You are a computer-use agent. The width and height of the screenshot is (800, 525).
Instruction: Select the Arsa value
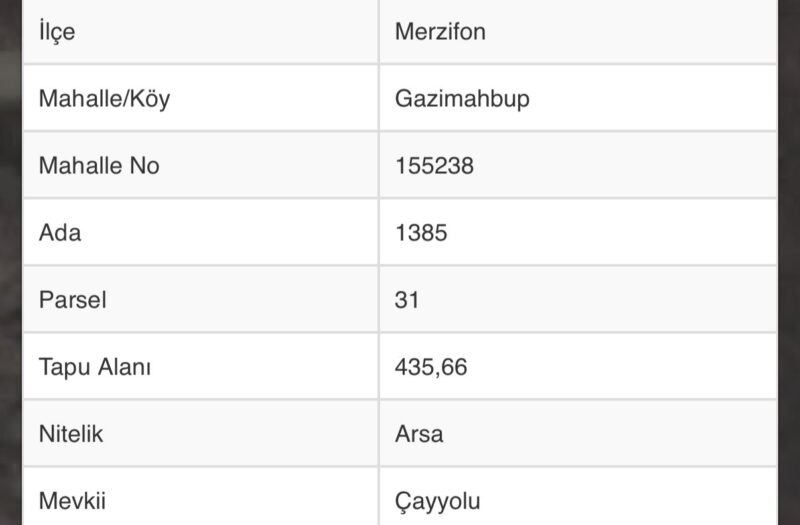(x=419, y=435)
